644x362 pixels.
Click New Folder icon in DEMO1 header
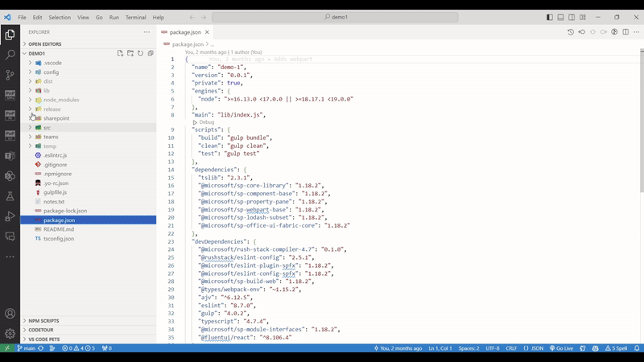(x=130, y=53)
